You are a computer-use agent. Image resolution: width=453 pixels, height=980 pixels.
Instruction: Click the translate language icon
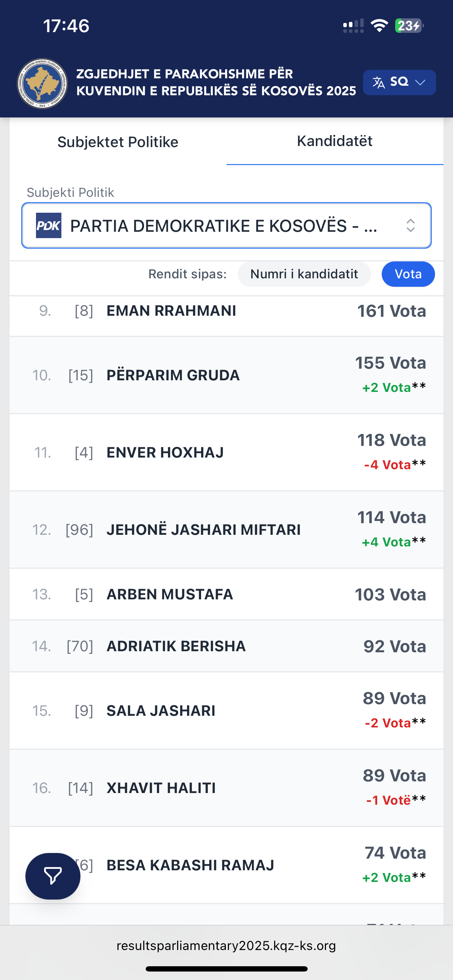(x=379, y=82)
